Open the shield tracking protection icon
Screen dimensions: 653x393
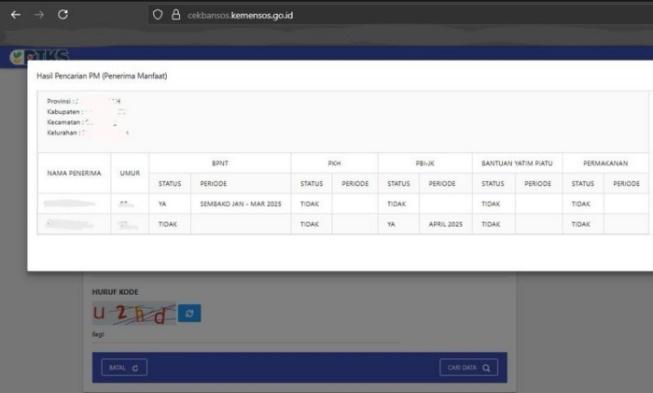(157, 15)
